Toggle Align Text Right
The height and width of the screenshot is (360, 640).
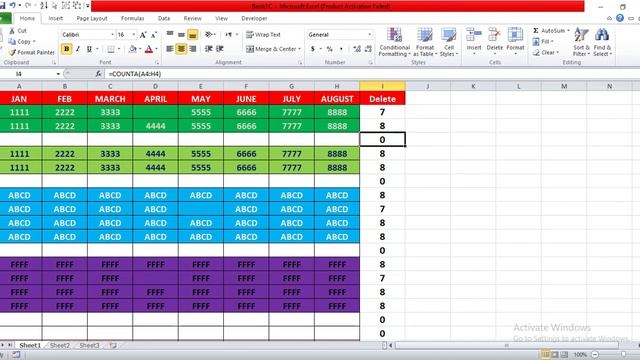[x=193, y=49]
